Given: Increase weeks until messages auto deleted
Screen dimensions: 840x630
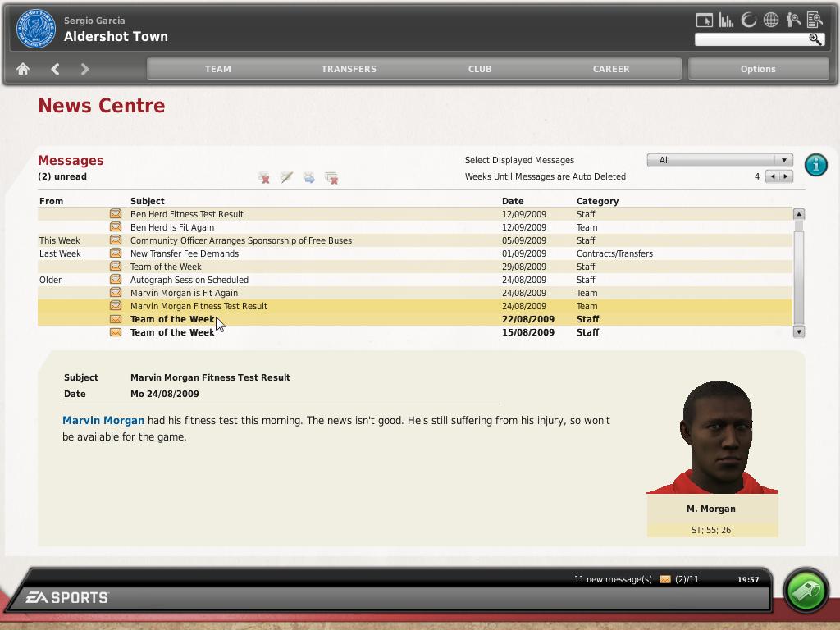Looking at the screenshot, I should [786, 176].
